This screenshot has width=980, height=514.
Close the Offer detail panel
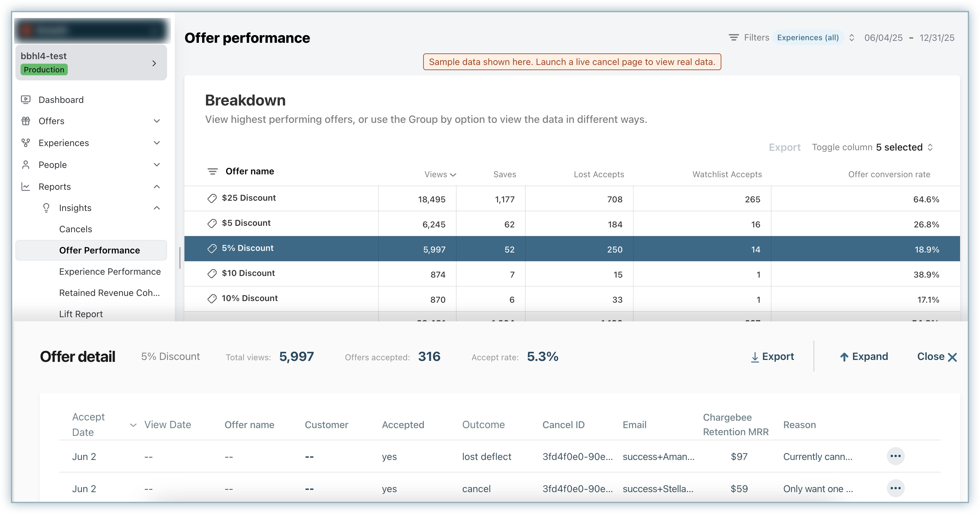936,357
